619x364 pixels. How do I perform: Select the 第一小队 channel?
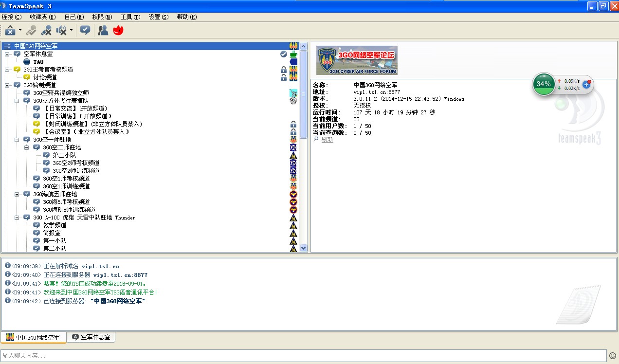pos(55,241)
